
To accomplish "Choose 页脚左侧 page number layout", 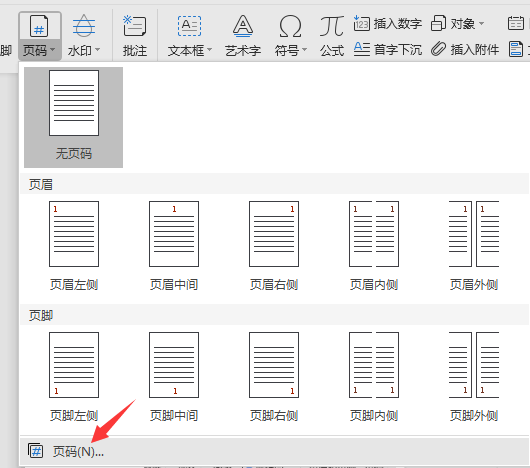I will (x=74, y=377).
